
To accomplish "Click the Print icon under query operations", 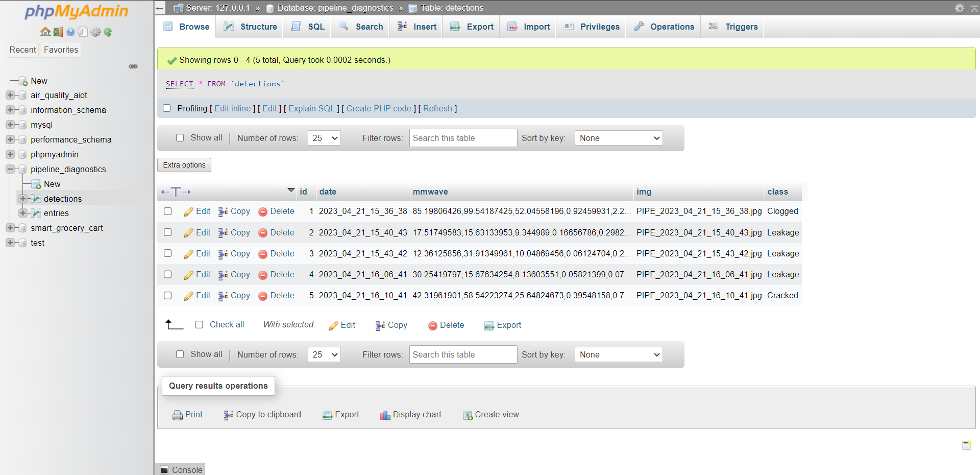I will pos(177,415).
